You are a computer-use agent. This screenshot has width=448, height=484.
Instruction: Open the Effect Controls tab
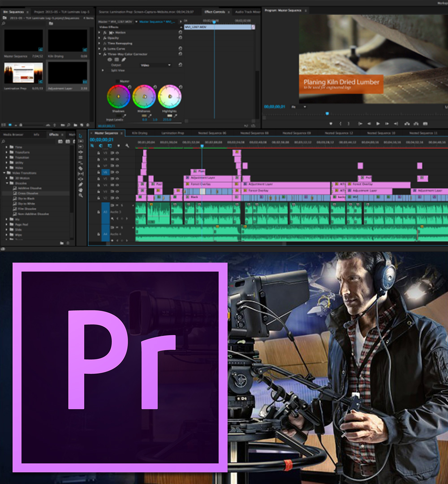[x=215, y=12]
